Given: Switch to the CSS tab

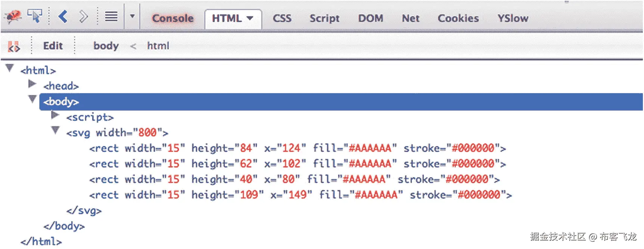Looking at the screenshot, I should 282,18.
